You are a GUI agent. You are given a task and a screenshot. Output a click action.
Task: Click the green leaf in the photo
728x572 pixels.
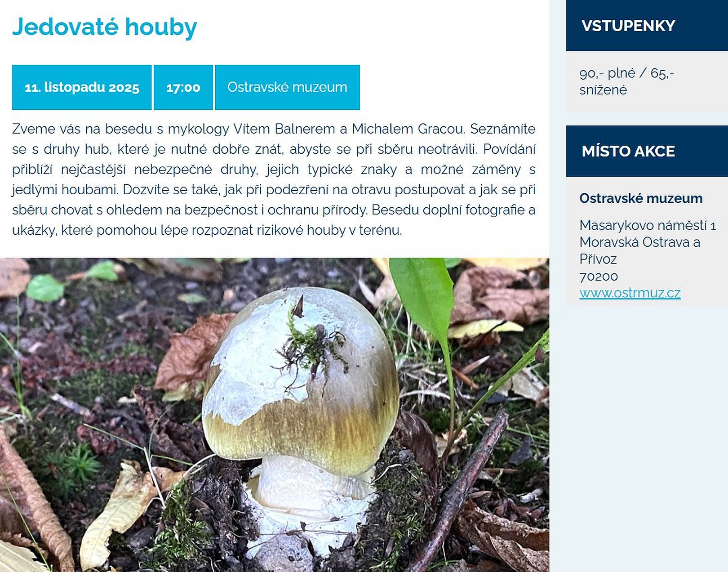423,297
